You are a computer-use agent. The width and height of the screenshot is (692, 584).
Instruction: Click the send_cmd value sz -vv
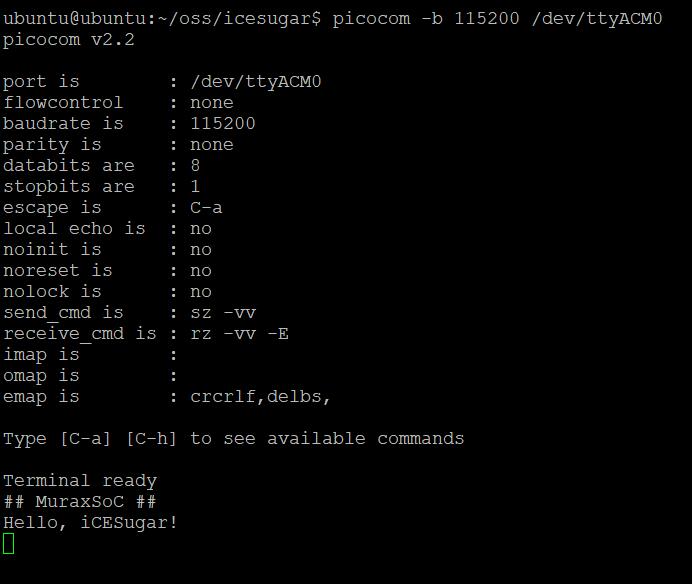pyautogui.click(x=223, y=313)
